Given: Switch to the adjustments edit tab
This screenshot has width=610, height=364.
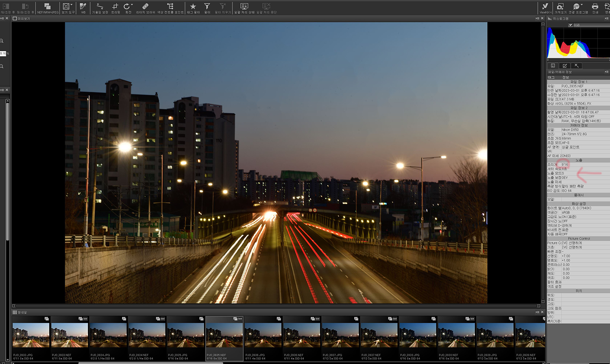Looking at the screenshot, I should tap(564, 66).
